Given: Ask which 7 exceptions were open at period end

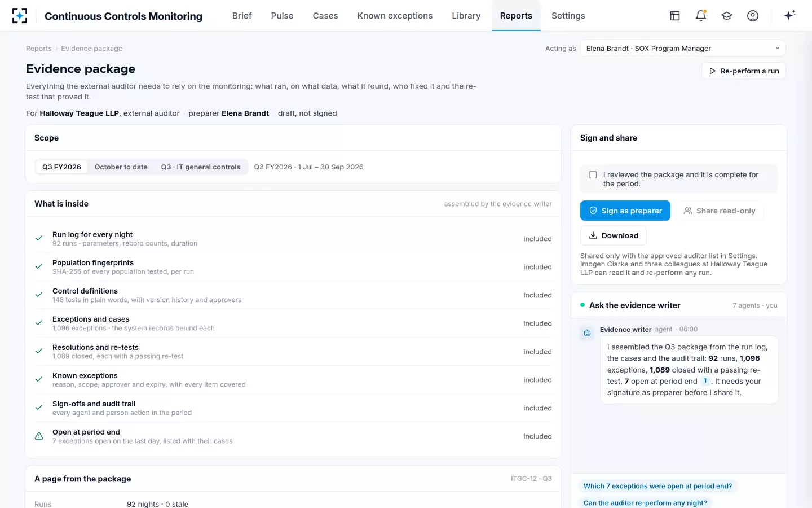Looking at the screenshot, I should pos(658,486).
